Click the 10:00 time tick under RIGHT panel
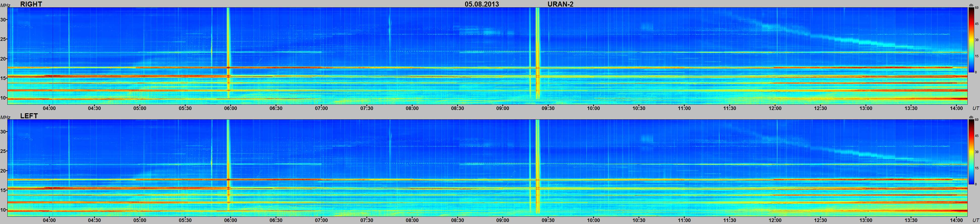The image size is (980, 224). tap(593, 108)
